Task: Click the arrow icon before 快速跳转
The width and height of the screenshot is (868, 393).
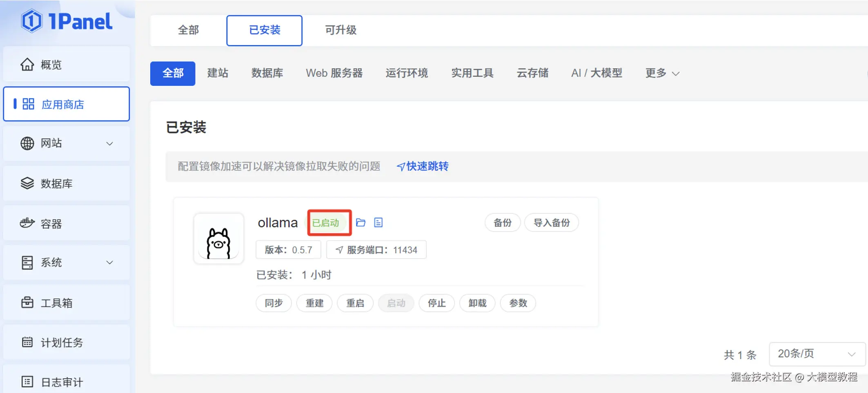Action: click(x=401, y=167)
